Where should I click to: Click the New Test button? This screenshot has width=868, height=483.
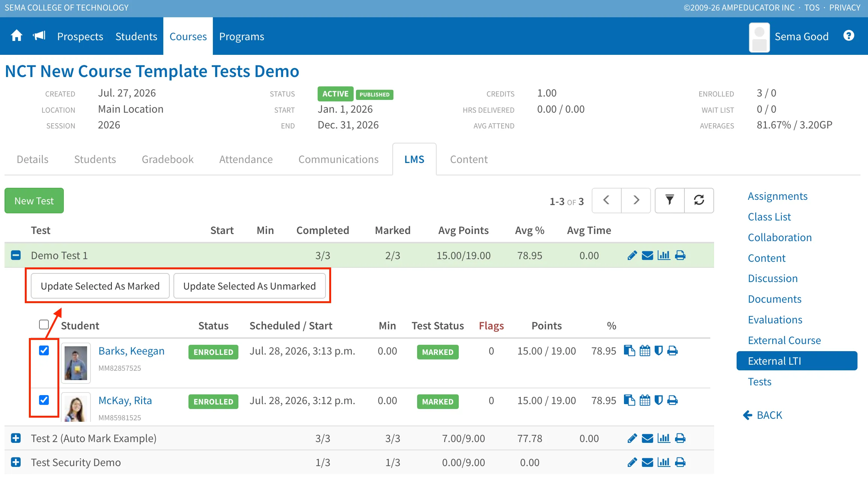(34, 201)
